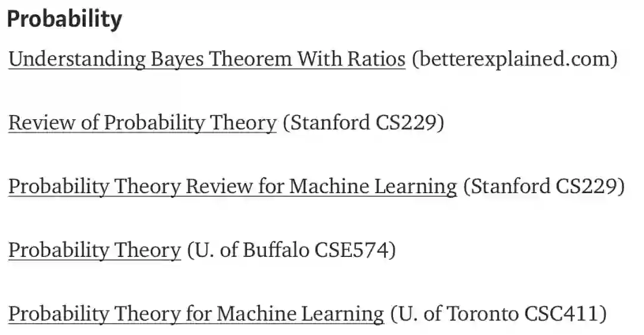Open Probability Theory Review for Machine Learning
The width and height of the screenshot is (644, 335).
232,187
